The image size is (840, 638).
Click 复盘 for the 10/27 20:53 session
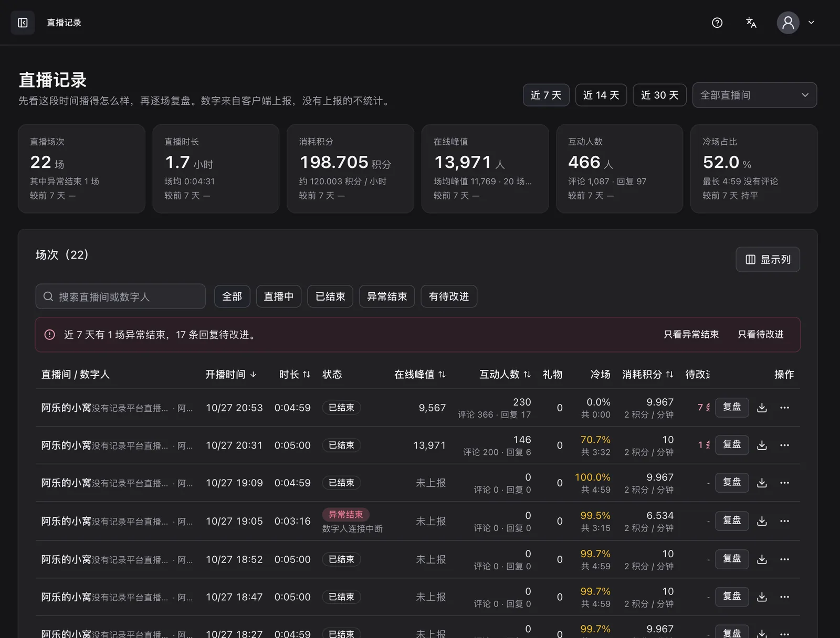pyautogui.click(x=732, y=407)
